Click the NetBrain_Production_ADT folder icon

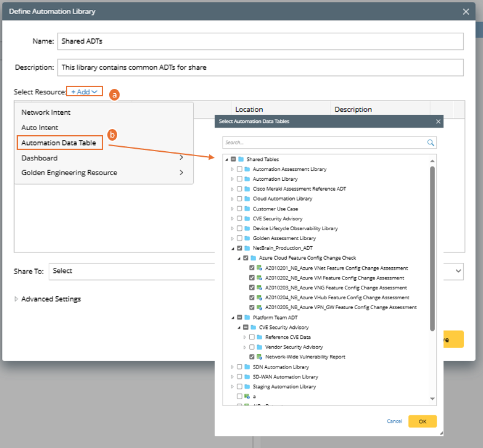pos(247,248)
